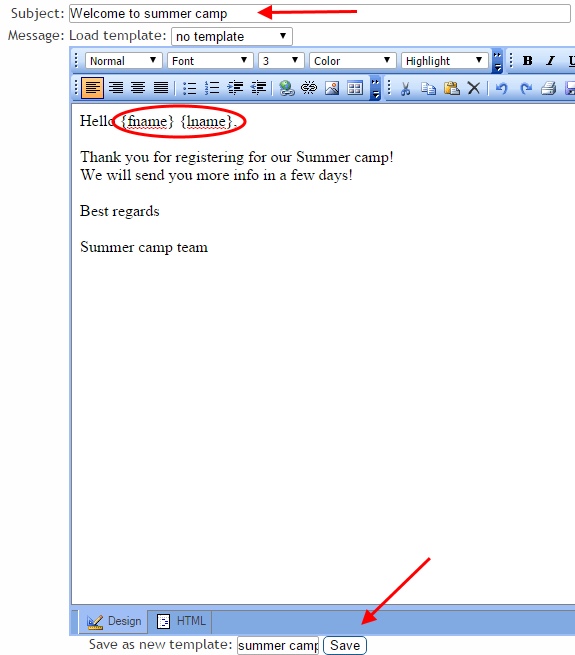Click the undo arrow icon
This screenshot has height=655, width=575.
501,88
